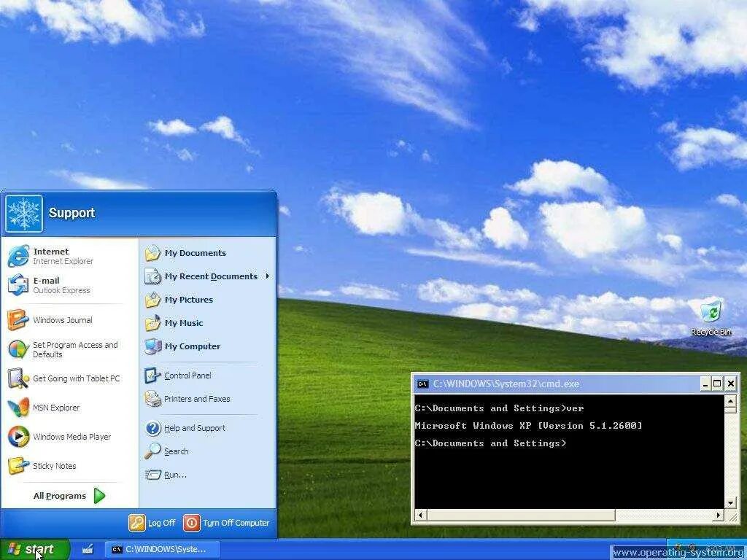Click the cmd.exe title bar system icon
This screenshot has width=747, height=560.
tap(422, 384)
